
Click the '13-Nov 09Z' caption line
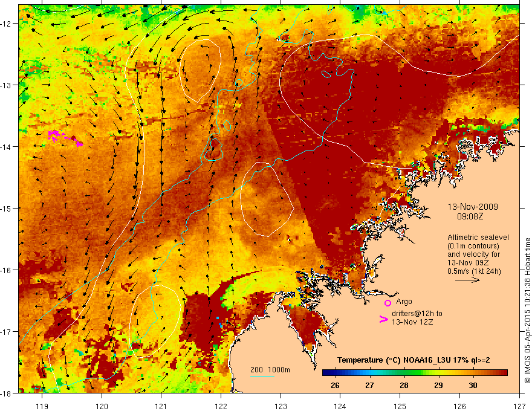(467, 263)
